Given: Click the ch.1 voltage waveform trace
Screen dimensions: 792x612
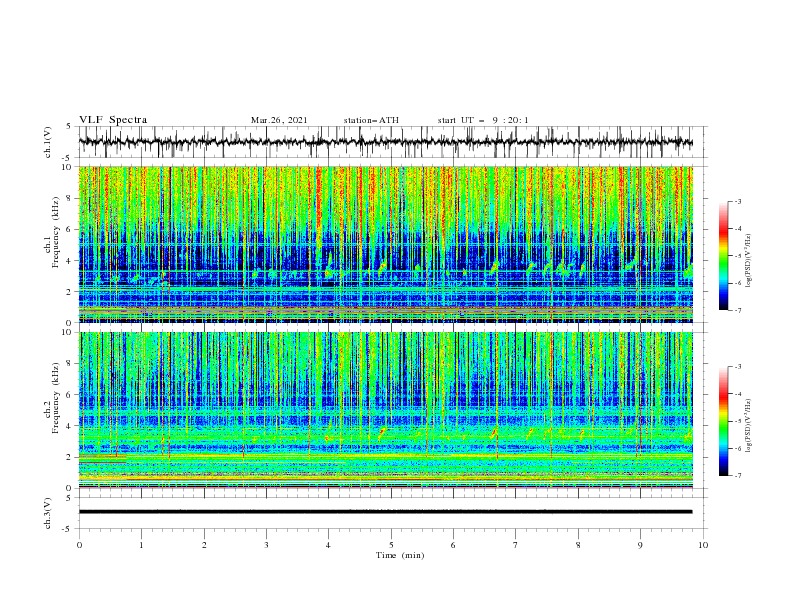Looking at the screenshot, I should pos(385,142).
